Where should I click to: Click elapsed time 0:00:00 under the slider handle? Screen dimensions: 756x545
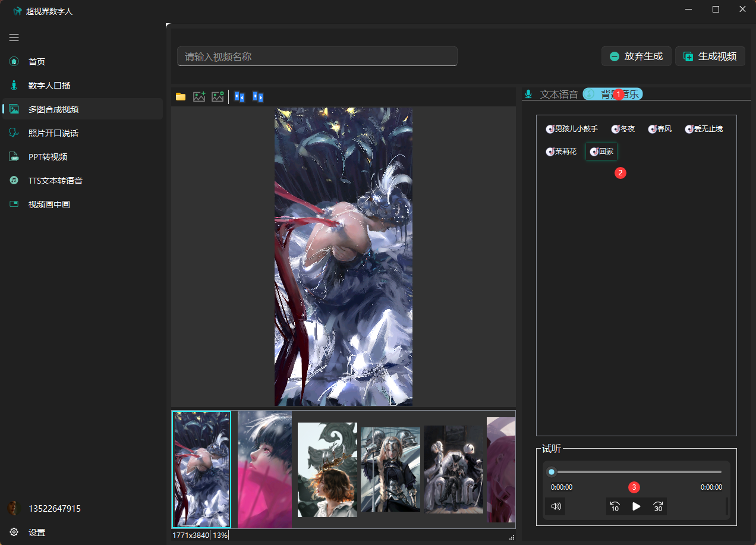[562, 487]
